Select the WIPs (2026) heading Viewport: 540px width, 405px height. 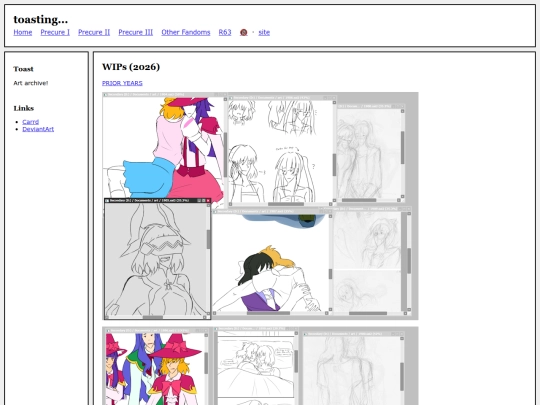click(x=131, y=67)
